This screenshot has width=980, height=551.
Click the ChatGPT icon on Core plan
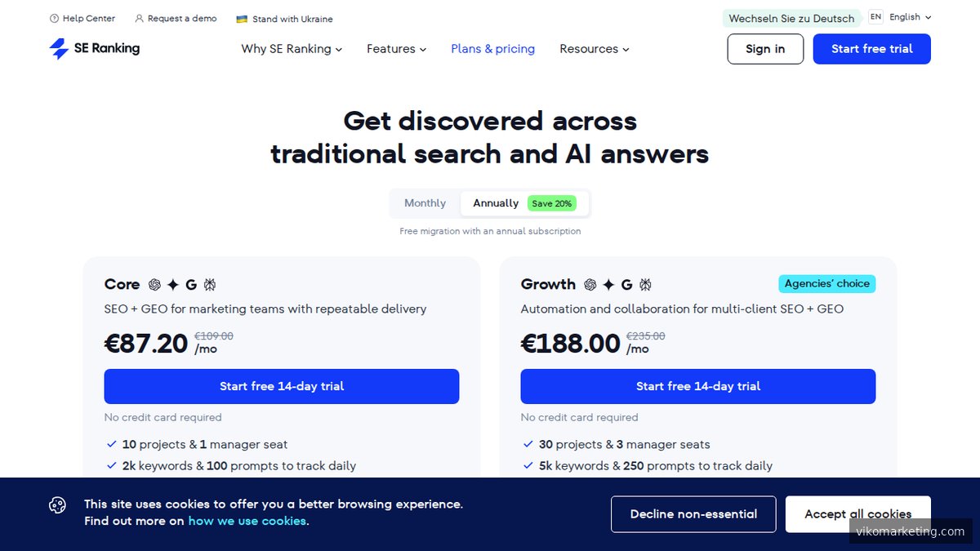tap(154, 285)
